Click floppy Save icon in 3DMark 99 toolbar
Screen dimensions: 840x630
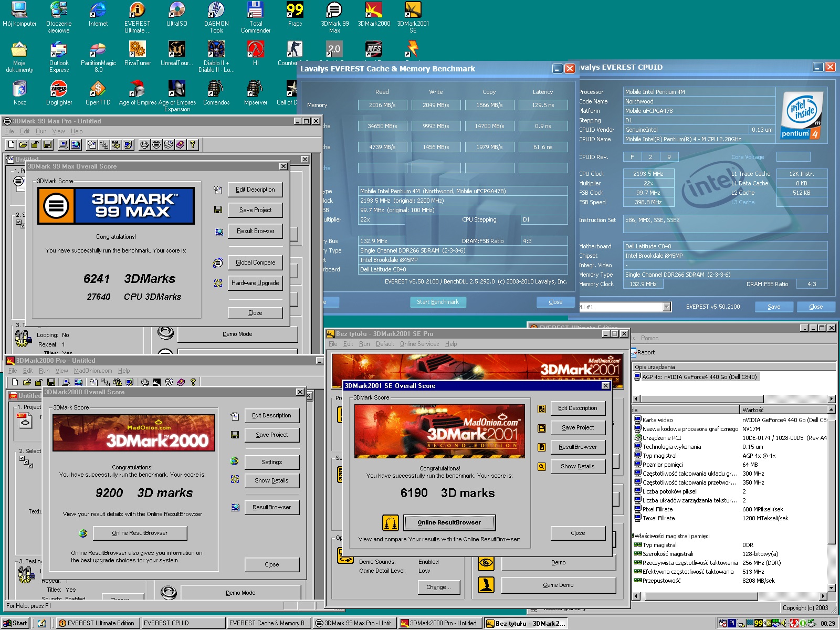tap(47, 144)
